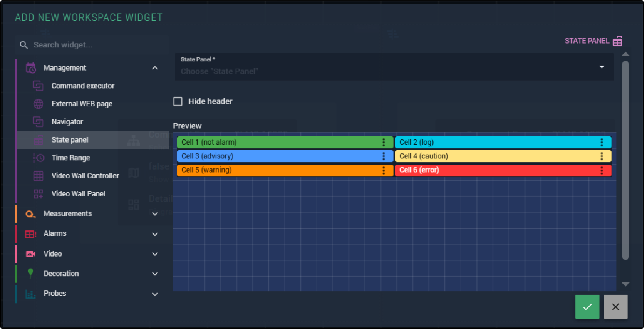This screenshot has width=644, height=329.
Task: Click the Navigator widget icon
Action: pos(38,122)
